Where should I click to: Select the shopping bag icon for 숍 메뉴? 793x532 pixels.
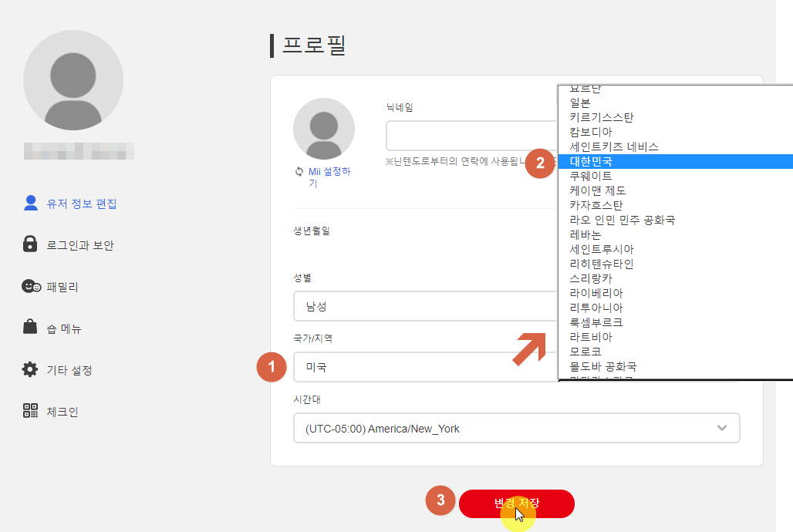pyautogui.click(x=30, y=328)
